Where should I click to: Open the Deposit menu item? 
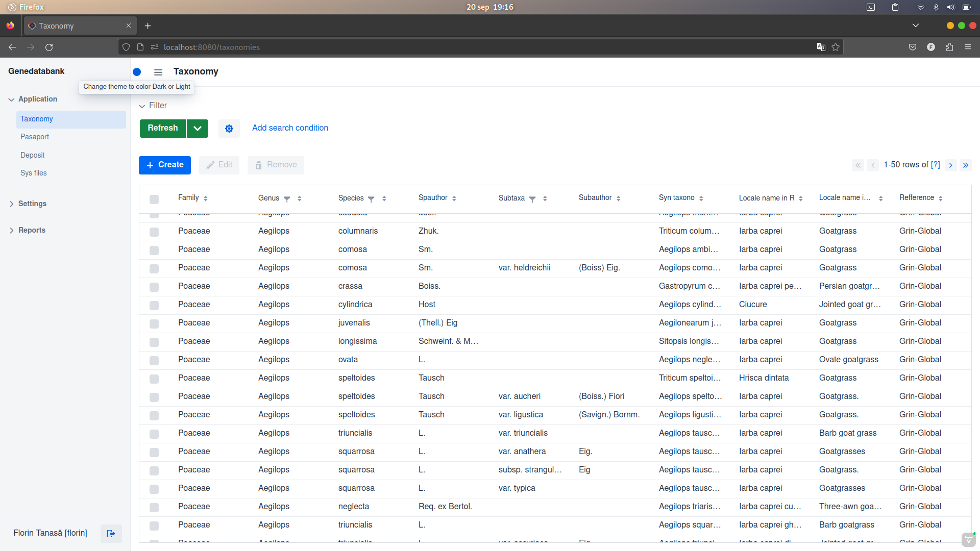[x=32, y=156]
